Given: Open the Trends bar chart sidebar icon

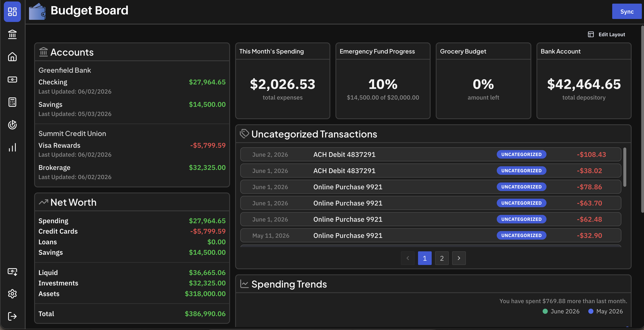Looking at the screenshot, I should coord(12,147).
